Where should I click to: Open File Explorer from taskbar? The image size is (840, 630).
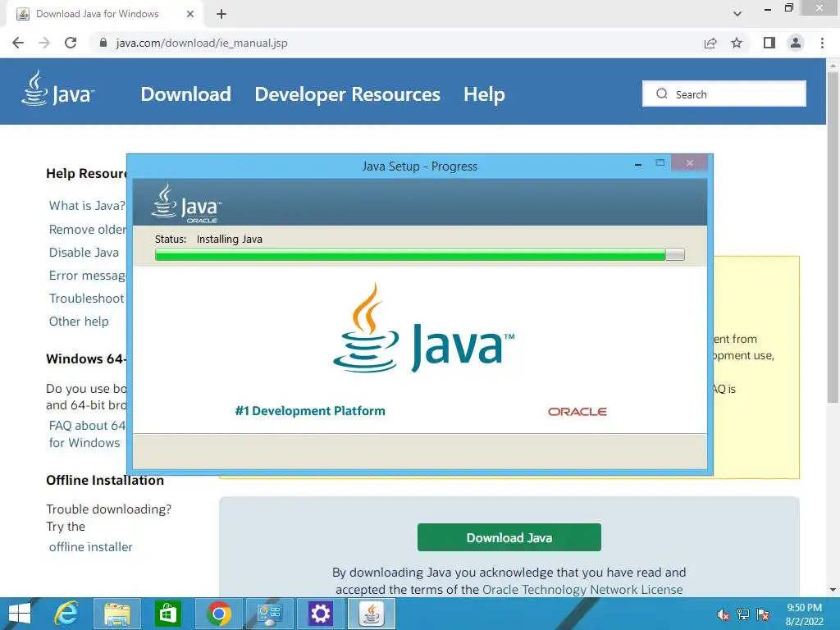pos(116,614)
